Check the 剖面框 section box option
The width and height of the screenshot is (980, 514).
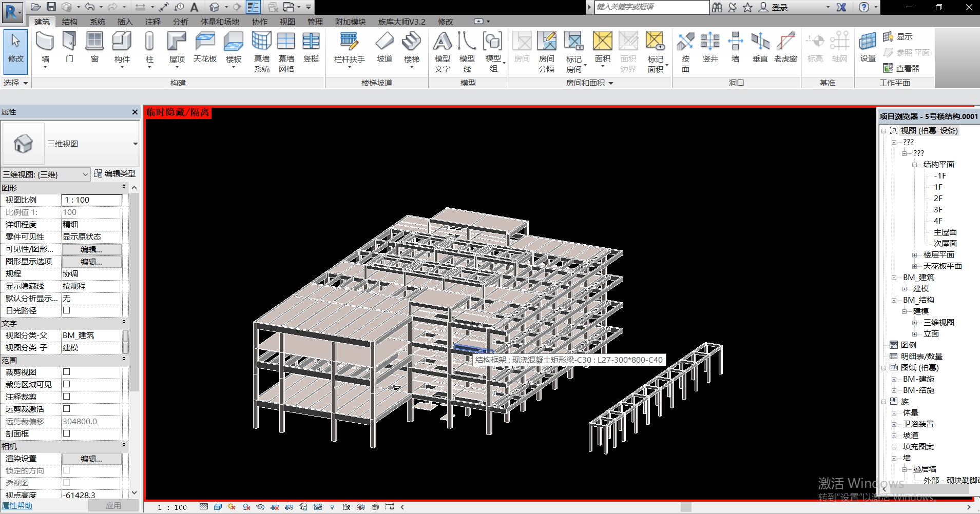(x=66, y=433)
